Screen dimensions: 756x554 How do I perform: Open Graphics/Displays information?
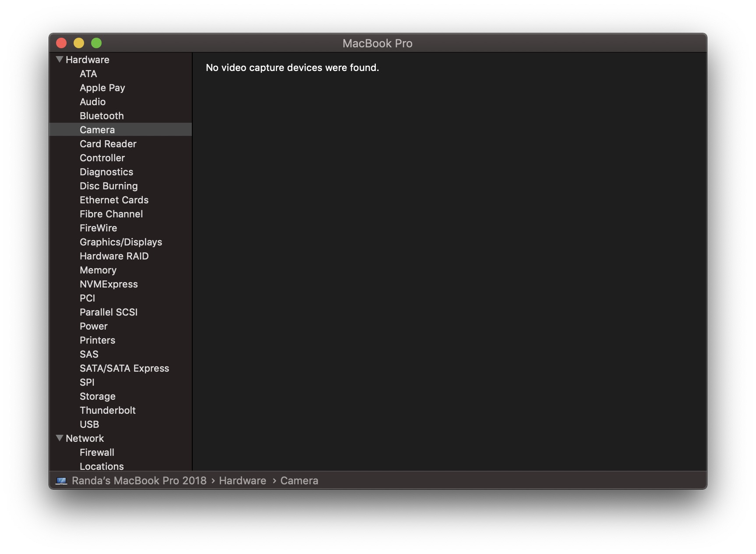tap(121, 242)
